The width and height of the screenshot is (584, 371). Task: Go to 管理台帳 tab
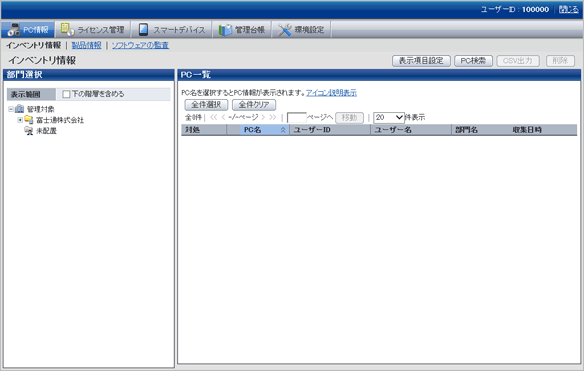pyautogui.click(x=242, y=29)
